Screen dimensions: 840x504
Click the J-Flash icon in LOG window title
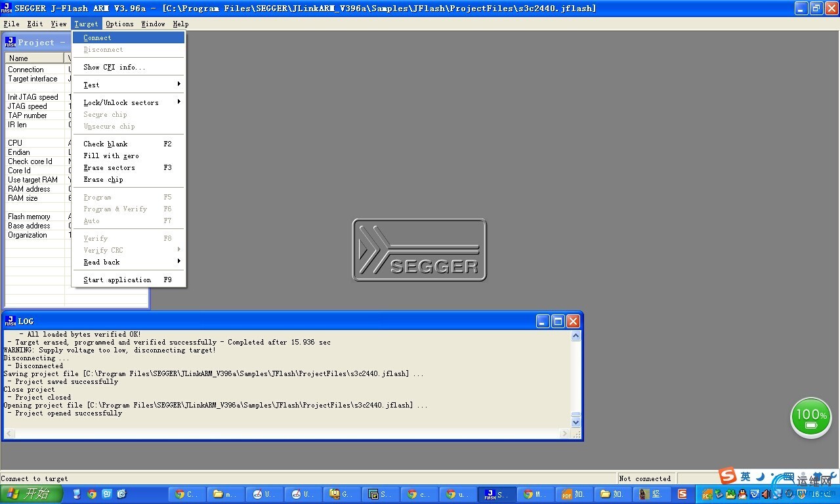click(10, 321)
